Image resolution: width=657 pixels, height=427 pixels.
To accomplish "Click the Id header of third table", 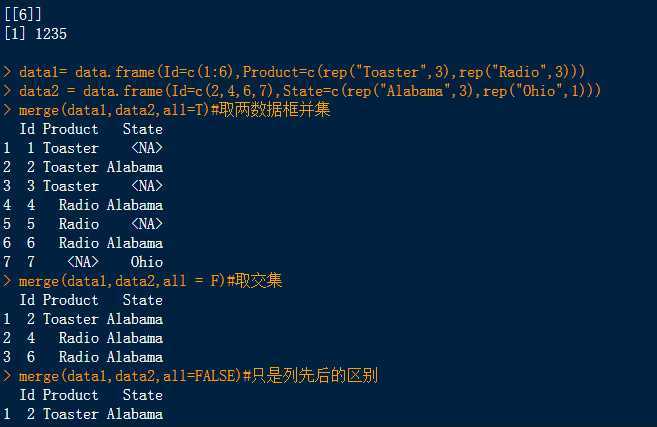I will tap(27, 395).
